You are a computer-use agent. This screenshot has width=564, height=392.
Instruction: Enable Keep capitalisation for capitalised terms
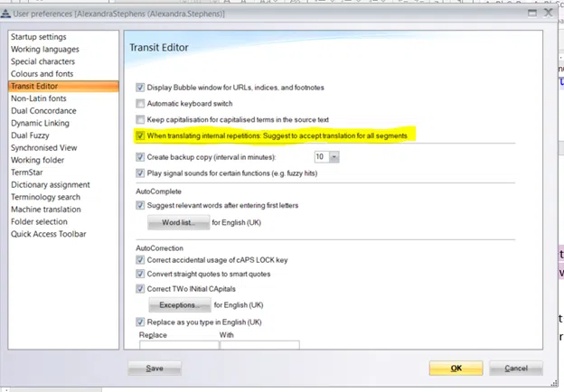pyautogui.click(x=140, y=119)
